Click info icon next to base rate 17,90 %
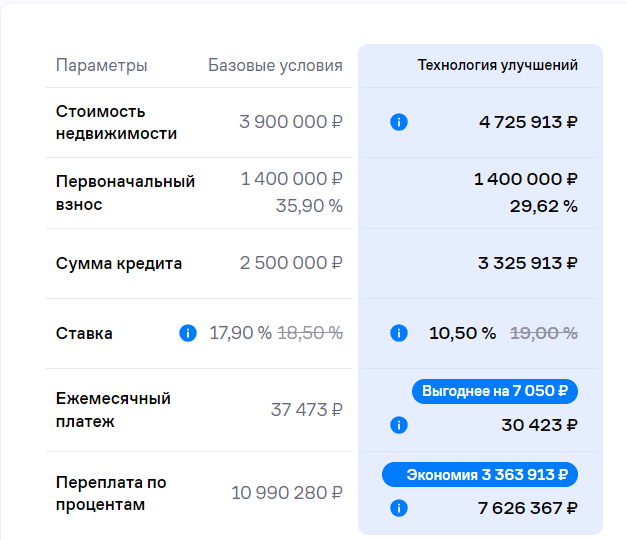The height and width of the screenshot is (540, 627). click(187, 333)
